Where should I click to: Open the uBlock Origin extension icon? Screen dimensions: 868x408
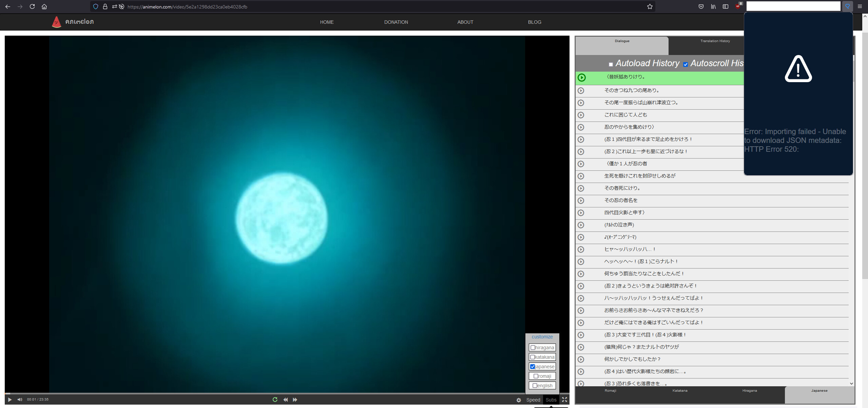point(738,6)
